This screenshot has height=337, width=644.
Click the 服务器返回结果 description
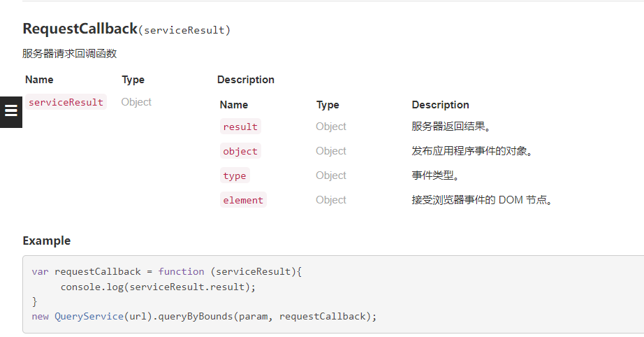451,127
